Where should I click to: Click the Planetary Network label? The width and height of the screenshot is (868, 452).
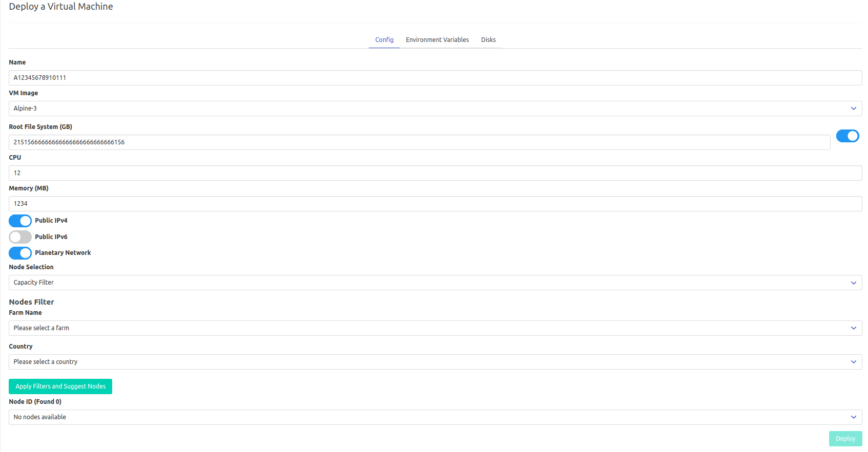63,253
